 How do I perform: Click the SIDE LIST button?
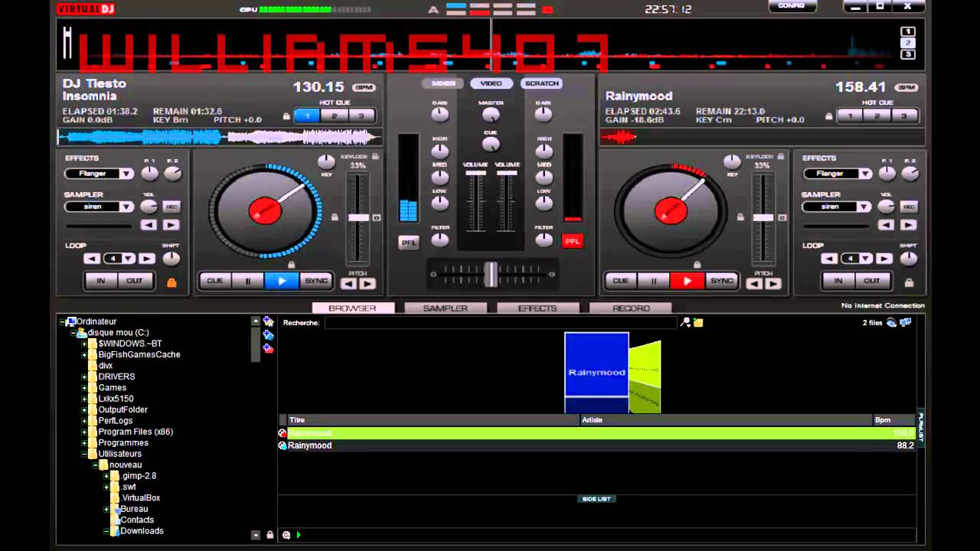point(596,499)
